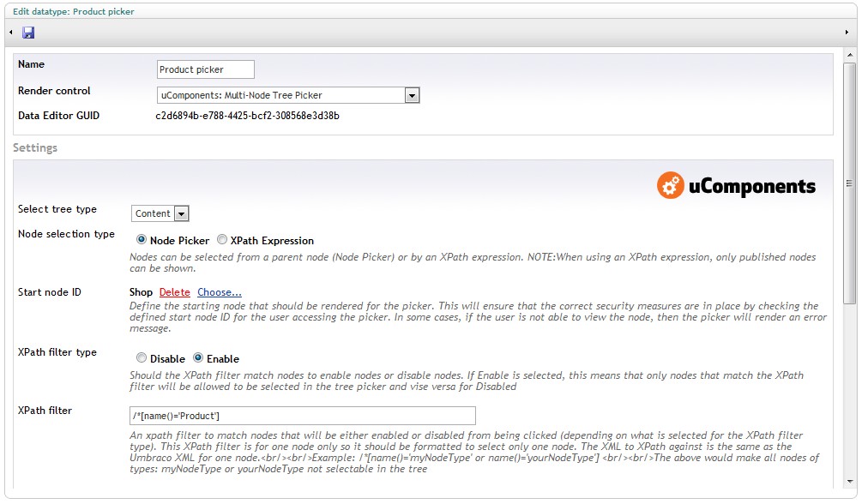862x504 pixels.
Task: Click the Edit datatype: Product picker title
Action: [74, 11]
